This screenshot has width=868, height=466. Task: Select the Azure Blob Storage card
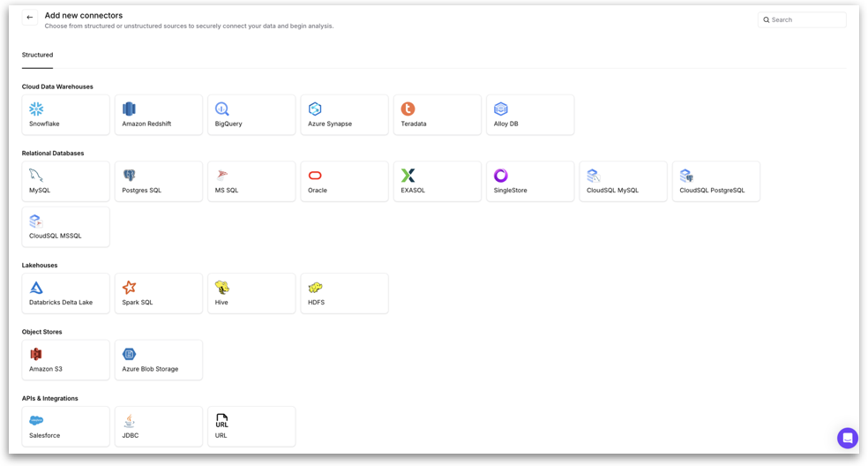(x=159, y=360)
